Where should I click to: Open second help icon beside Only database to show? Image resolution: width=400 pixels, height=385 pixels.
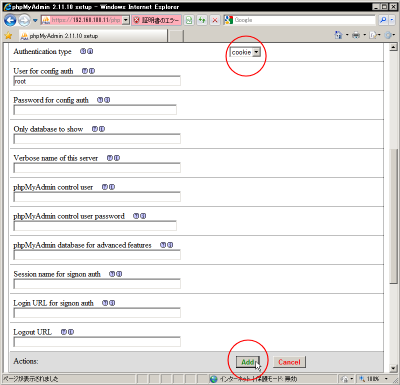102,129
